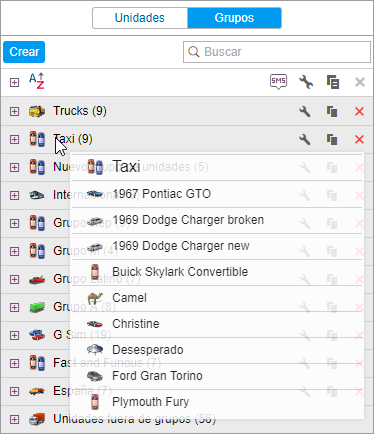
Task: Expand the Trucks group
Action: [x=14, y=111]
